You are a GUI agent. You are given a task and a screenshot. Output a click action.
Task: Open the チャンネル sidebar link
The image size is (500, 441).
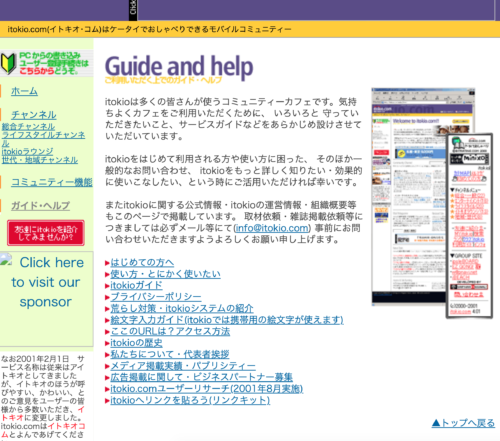click(x=34, y=115)
